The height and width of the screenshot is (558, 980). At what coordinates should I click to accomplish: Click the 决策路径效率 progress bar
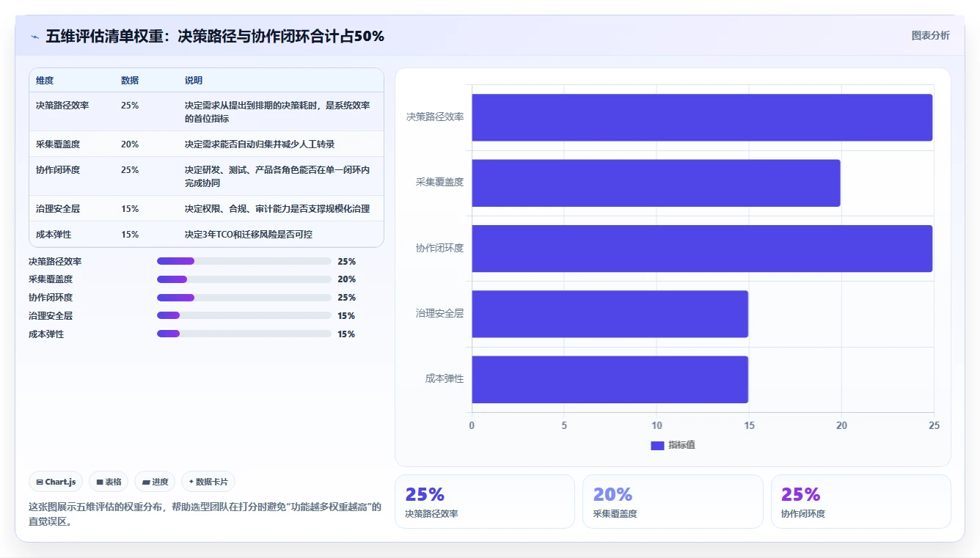click(244, 261)
